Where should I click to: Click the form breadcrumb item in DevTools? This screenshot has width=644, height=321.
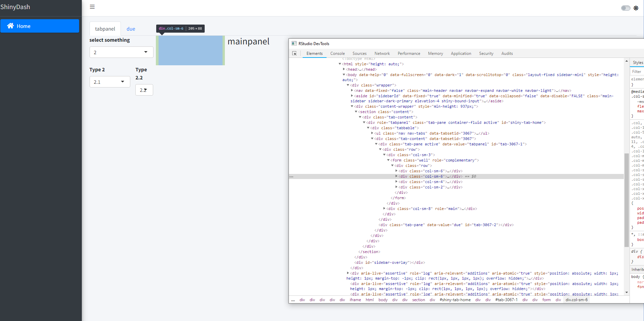pos(546,300)
